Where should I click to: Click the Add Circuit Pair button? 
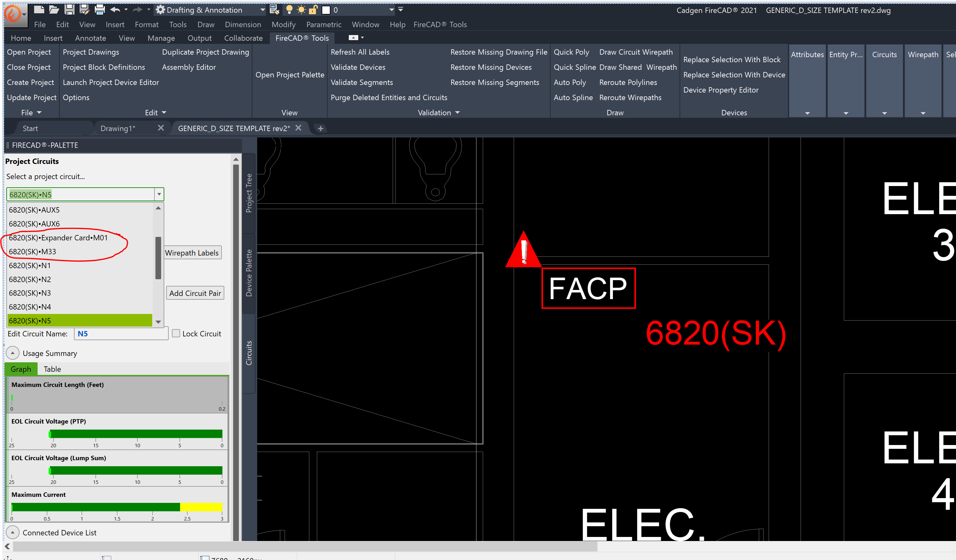coord(195,293)
